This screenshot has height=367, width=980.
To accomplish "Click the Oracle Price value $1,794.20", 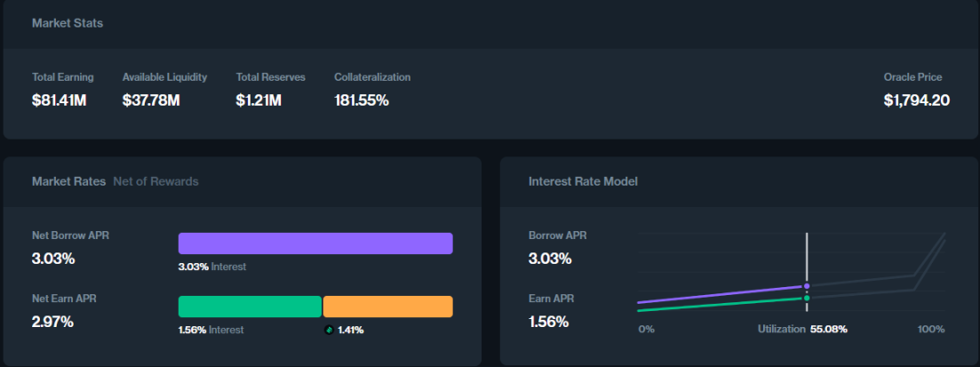I will coord(916,100).
